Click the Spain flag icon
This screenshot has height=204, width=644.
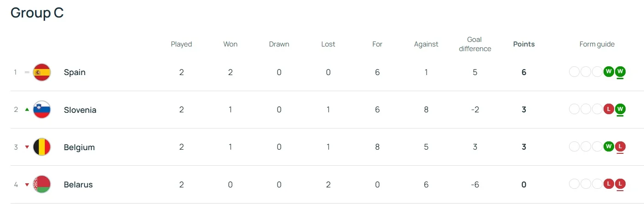[41, 72]
